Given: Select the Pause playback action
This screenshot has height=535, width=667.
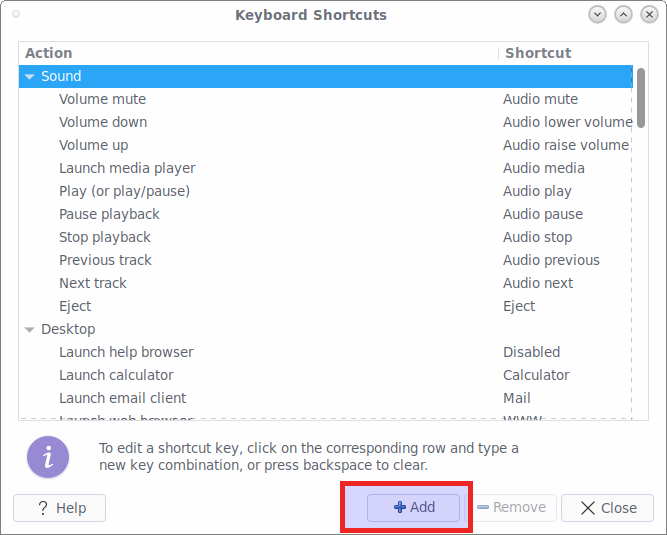Looking at the screenshot, I should pyautogui.click(x=109, y=214).
